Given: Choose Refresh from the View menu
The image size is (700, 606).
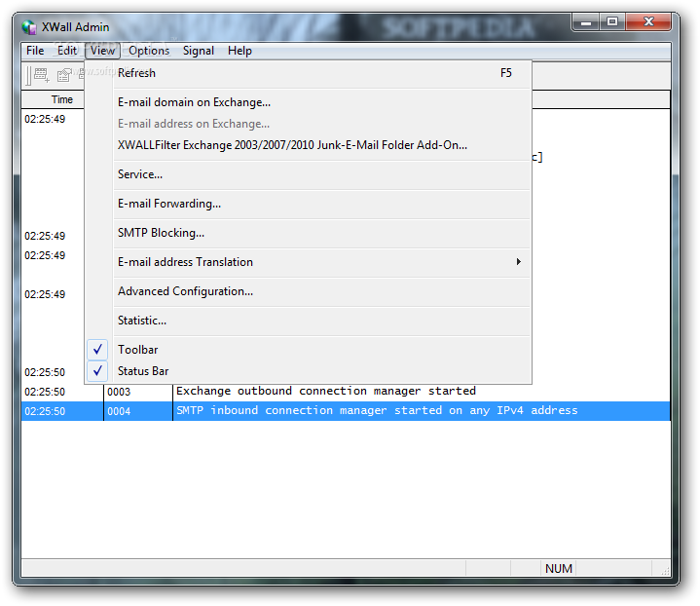Looking at the screenshot, I should coord(309,73).
